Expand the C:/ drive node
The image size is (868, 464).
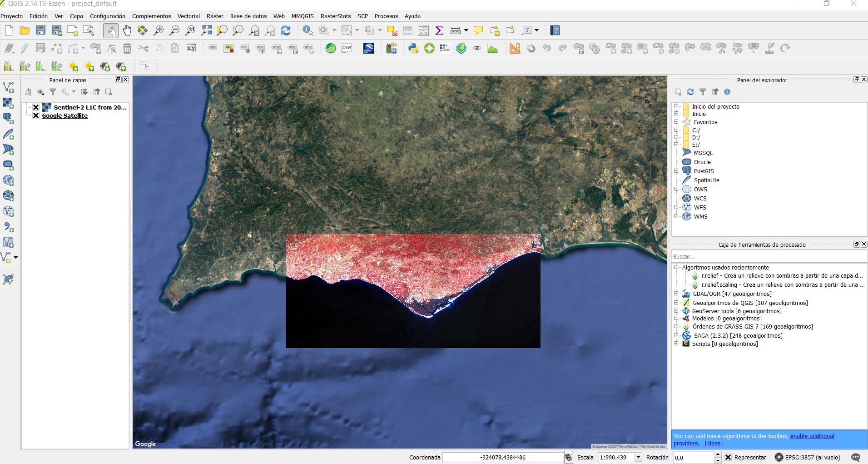[676, 130]
